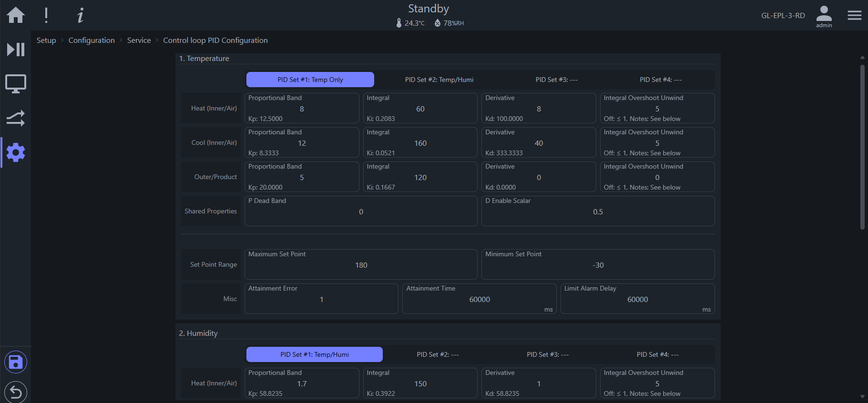Select Humidity PID Set #2 tab
This screenshot has height=403, width=868.
tap(438, 354)
